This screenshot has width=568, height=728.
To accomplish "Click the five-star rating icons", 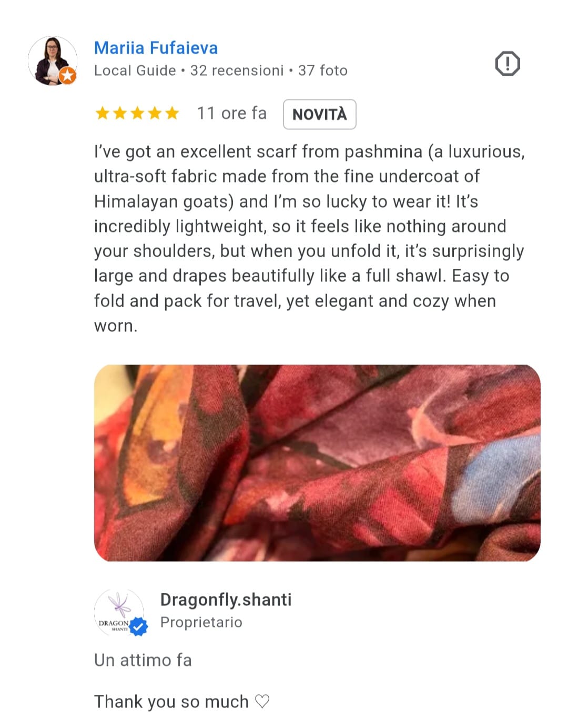I will [x=137, y=113].
